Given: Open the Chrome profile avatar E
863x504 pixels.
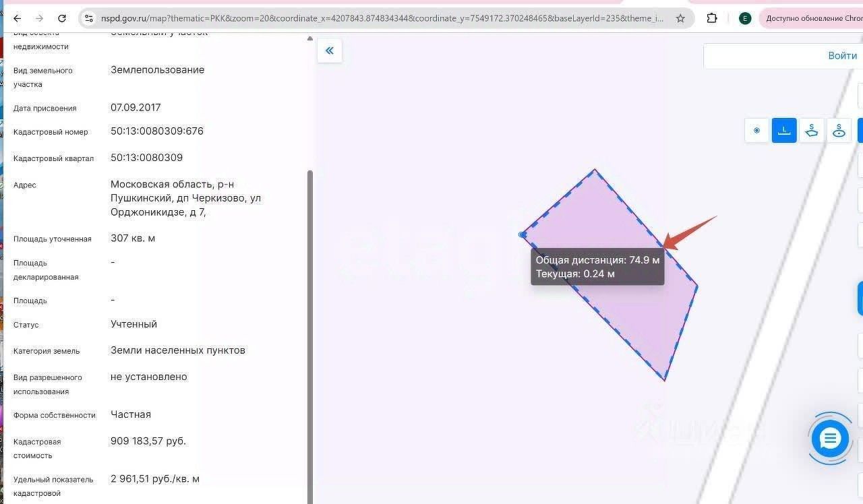Looking at the screenshot, I should [x=745, y=18].
